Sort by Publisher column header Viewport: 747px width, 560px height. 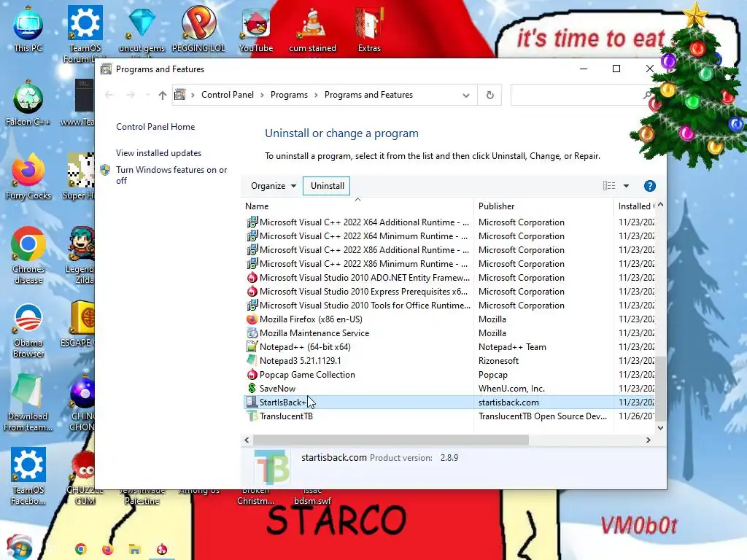[x=543, y=206]
